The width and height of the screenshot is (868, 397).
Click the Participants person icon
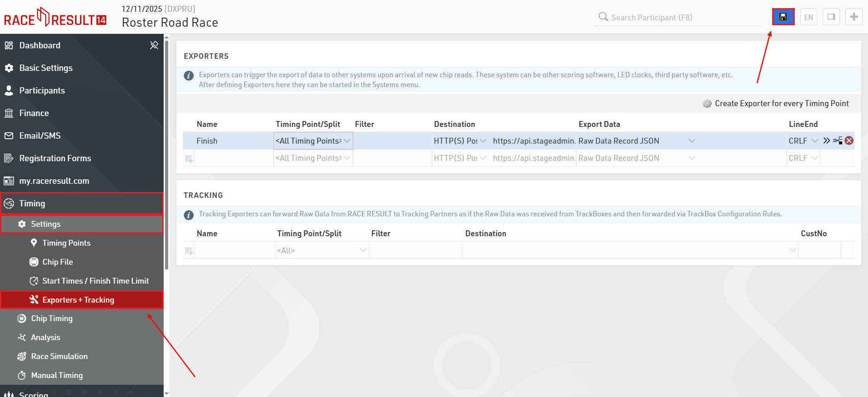9,90
